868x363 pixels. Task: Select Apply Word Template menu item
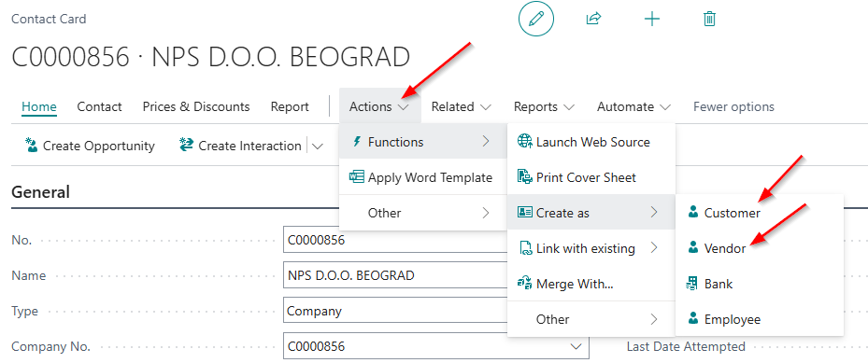[423, 177]
